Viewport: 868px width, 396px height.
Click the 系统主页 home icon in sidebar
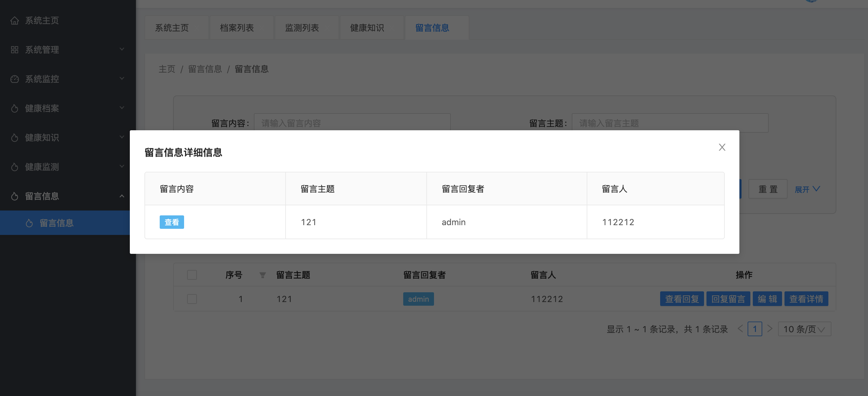[x=15, y=20]
